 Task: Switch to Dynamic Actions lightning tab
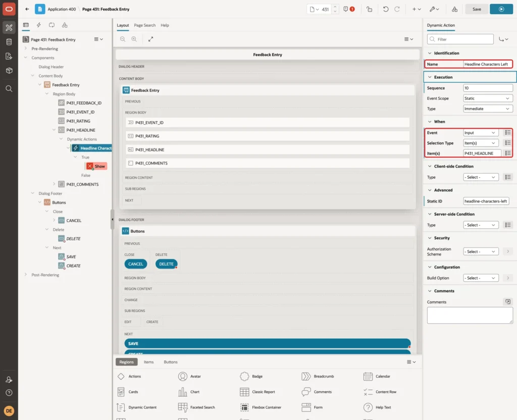pyautogui.click(x=38, y=25)
